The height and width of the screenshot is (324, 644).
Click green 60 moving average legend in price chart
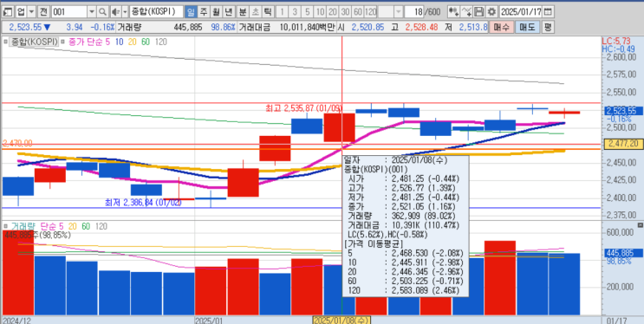click(x=146, y=42)
